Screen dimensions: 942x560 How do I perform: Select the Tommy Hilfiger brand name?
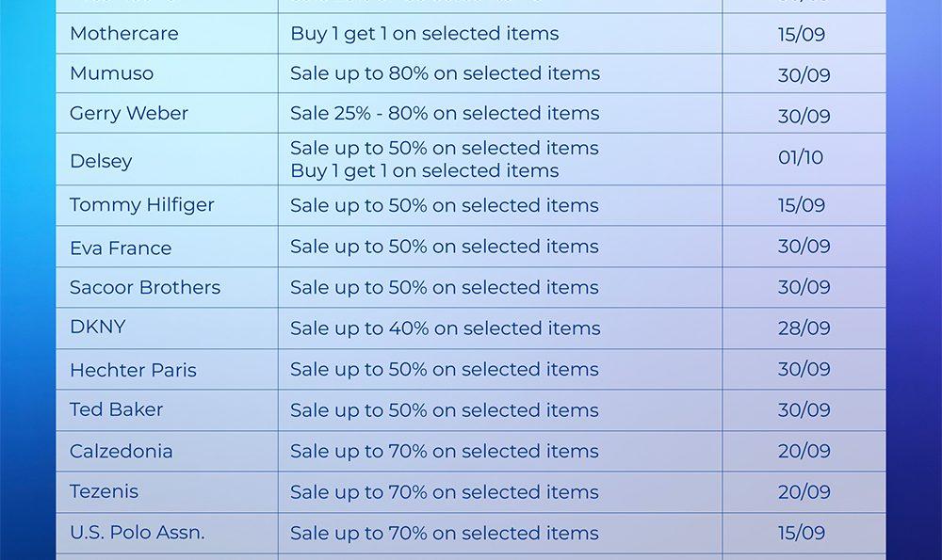(141, 205)
